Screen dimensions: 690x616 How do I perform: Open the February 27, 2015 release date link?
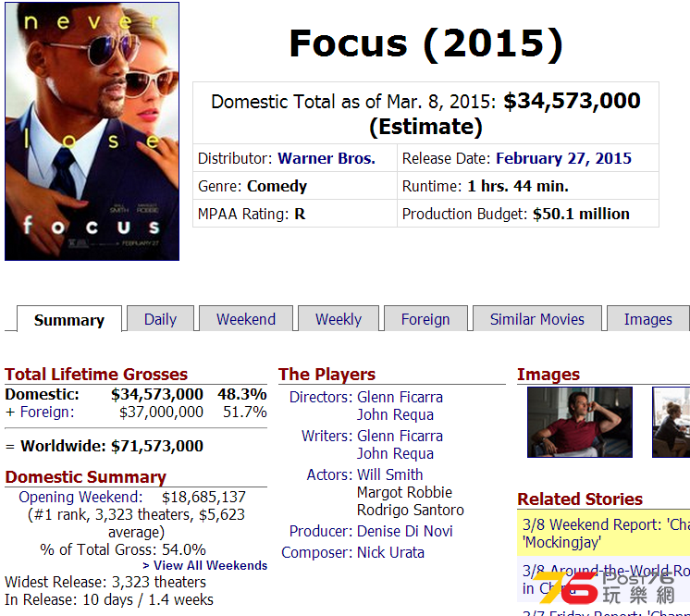(x=563, y=158)
